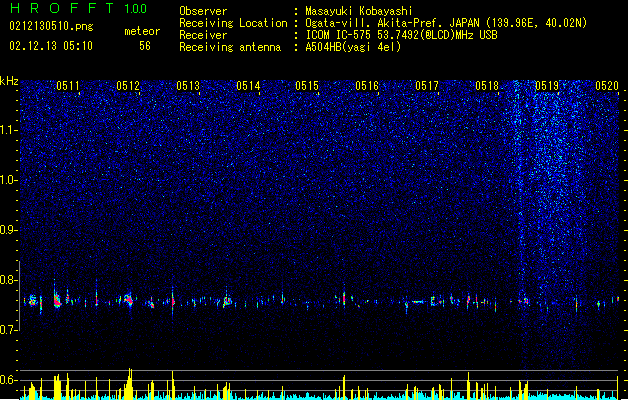This screenshot has width=629, height=400.
Task: Click the date stamp 02.12.13 05:10
Action: pos(51,46)
